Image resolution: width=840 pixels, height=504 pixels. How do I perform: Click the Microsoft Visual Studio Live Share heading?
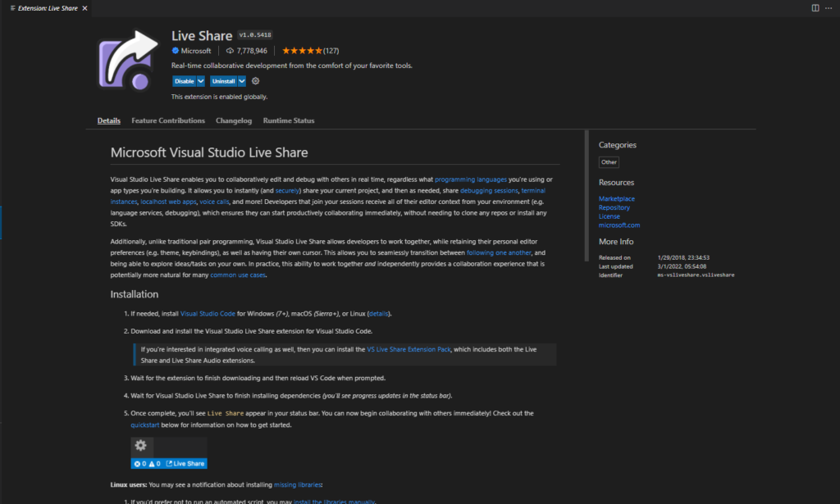209,152
